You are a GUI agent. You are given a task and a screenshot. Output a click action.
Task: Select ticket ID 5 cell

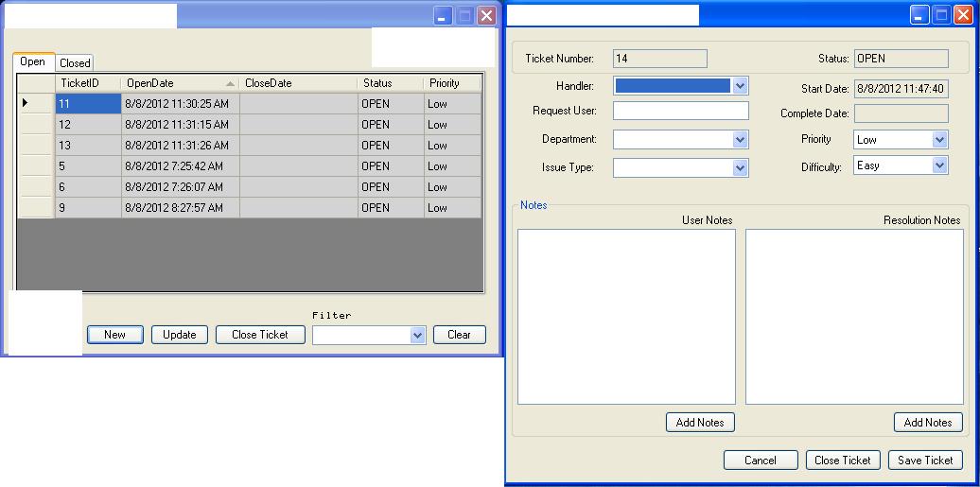click(x=88, y=166)
